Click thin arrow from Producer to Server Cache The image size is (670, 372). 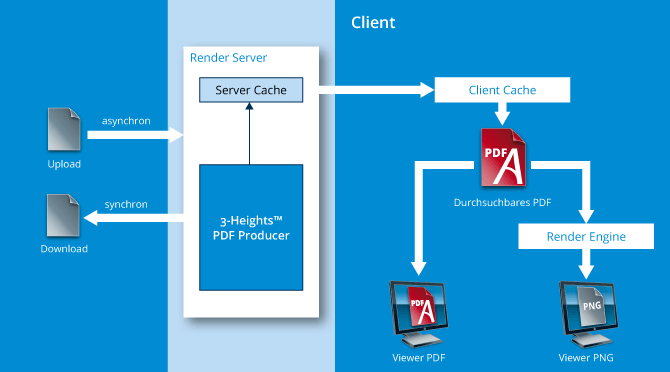tap(250, 133)
